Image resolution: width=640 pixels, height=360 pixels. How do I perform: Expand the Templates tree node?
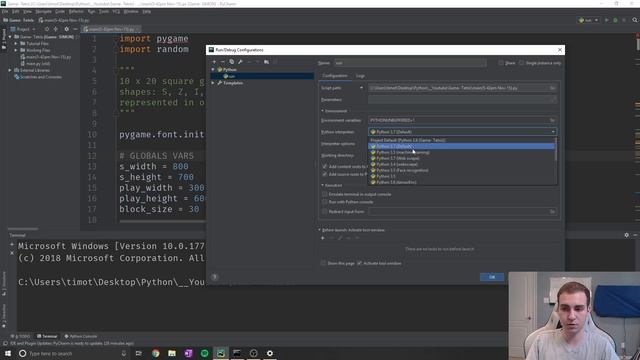click(x=213, y=83)
